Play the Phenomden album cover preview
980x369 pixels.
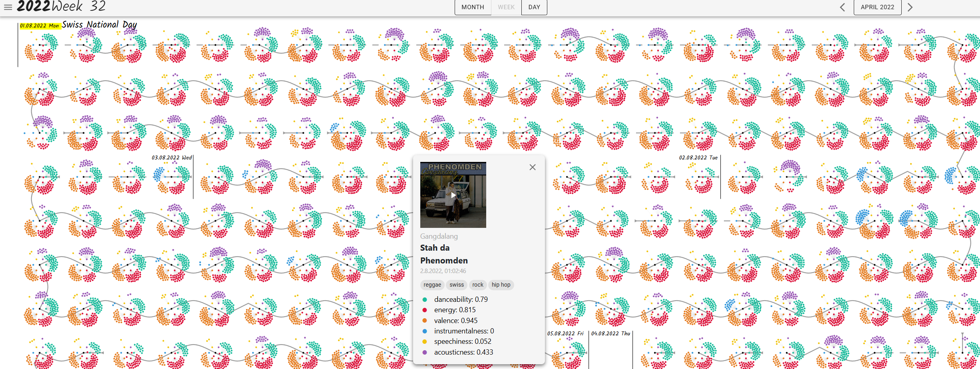(x=453, y=195)
